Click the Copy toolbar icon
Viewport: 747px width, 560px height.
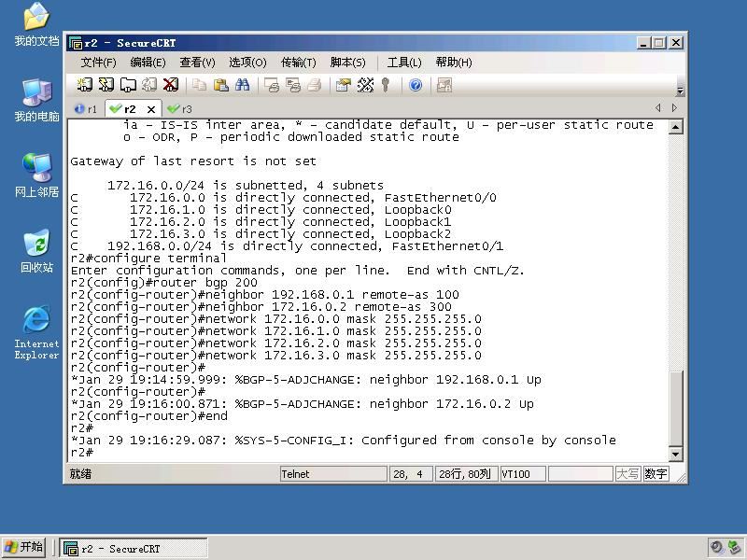coord(199,85)
